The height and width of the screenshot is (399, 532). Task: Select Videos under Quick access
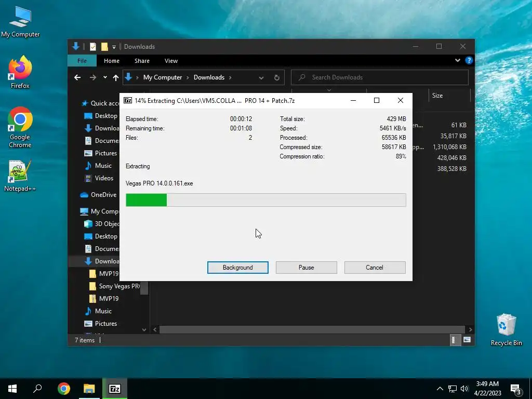coord(99,178)
